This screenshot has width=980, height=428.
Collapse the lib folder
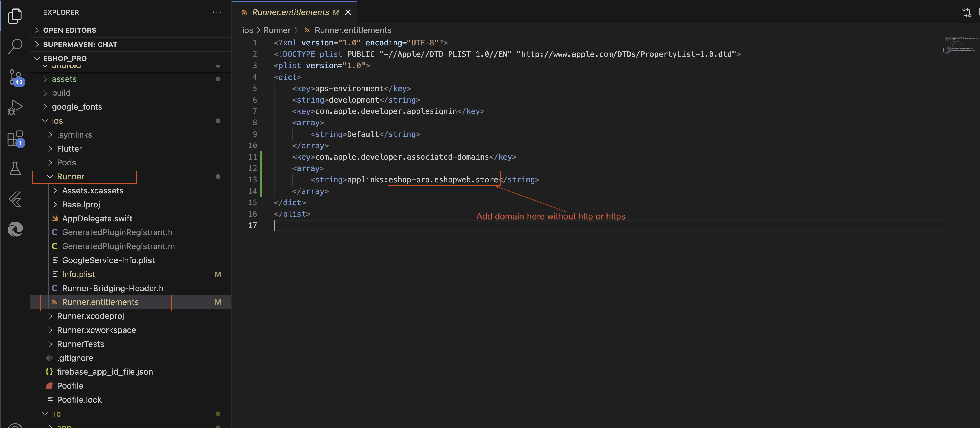(x=131, y=414)
